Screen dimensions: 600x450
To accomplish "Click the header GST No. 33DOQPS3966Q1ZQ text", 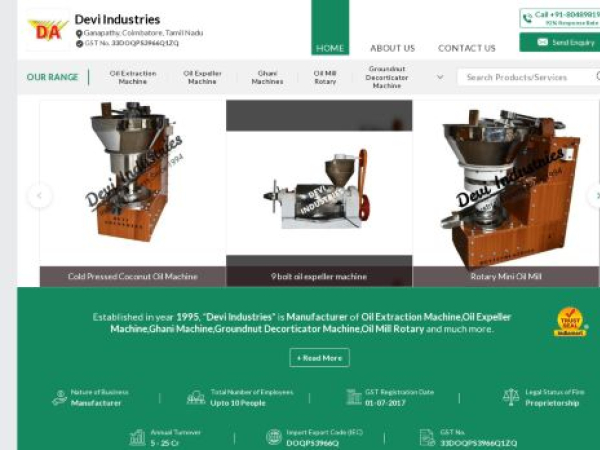I will tap(132, 43).
